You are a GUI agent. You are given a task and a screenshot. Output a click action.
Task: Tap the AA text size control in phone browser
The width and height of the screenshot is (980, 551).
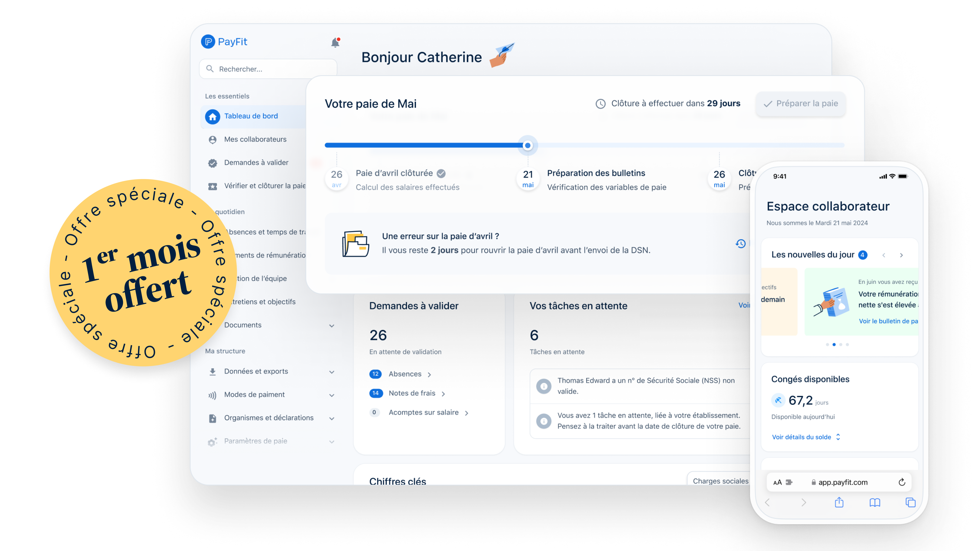777,482
